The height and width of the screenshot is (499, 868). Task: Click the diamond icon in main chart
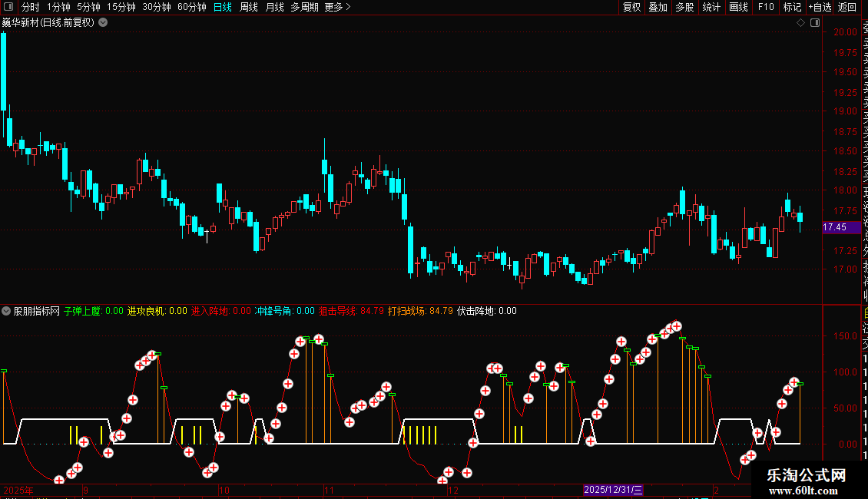800,23
